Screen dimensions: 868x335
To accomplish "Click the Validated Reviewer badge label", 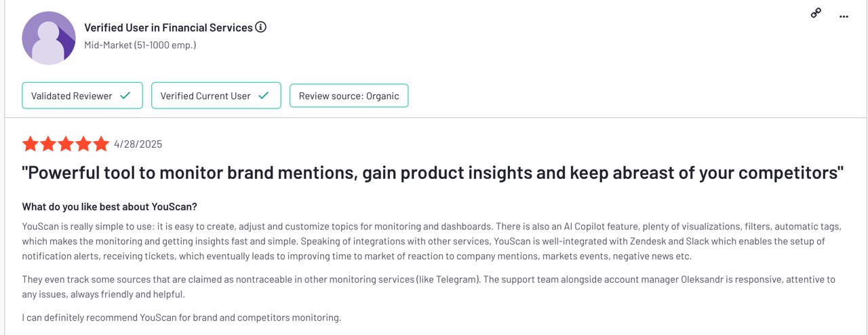I will pos(71,96).
